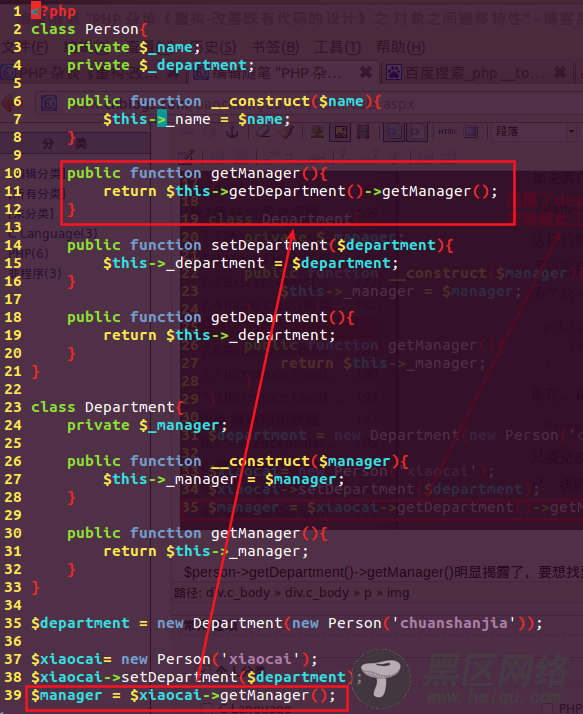Click the __construct($manager) function line
The height and width of the screenshot is (714, 583).
coord(238,461)
